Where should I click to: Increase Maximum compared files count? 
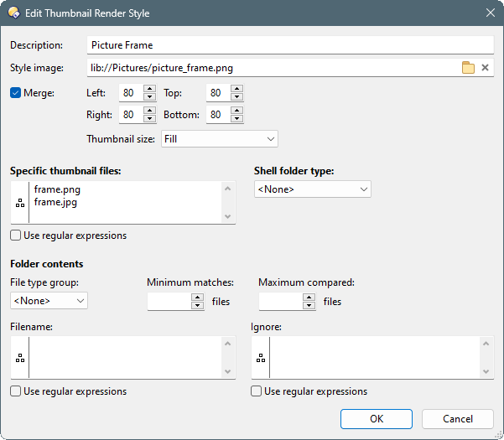click(x=309, y=298)
